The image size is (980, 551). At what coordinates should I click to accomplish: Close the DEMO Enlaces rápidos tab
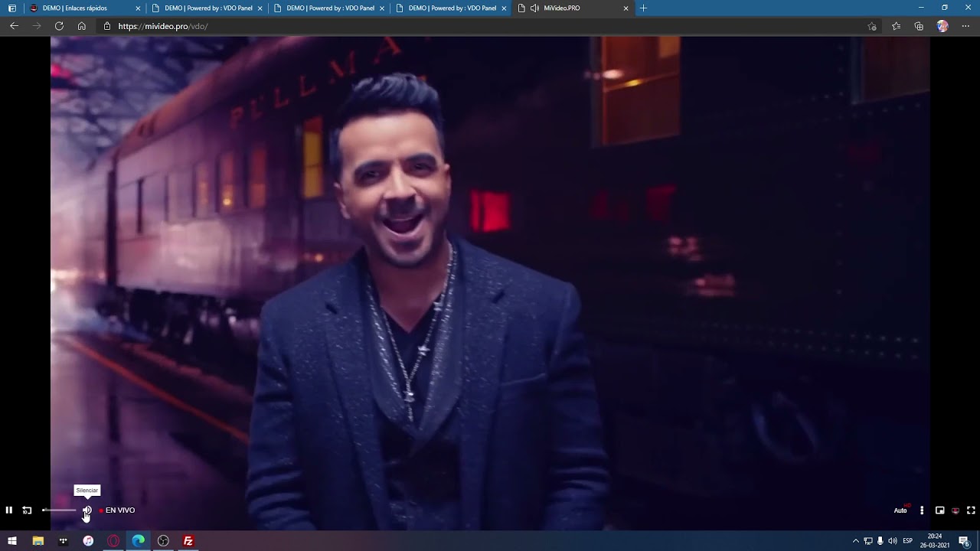(138, 8)
